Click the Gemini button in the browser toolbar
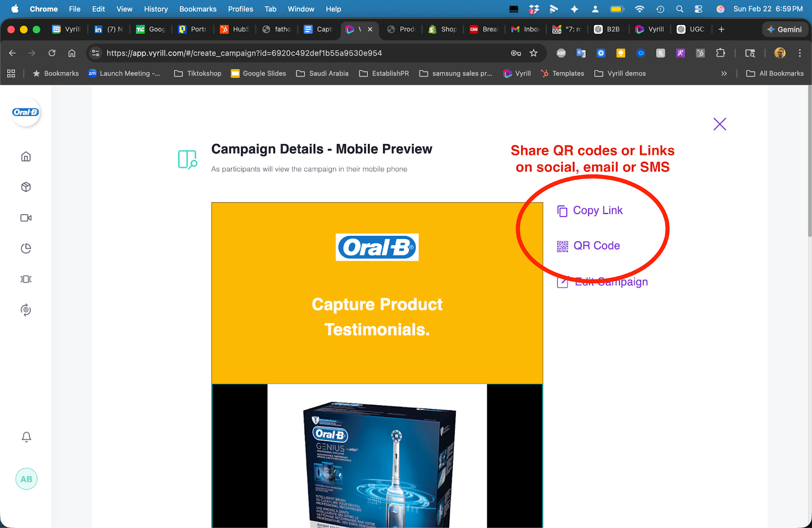 (x=785, y=29)
